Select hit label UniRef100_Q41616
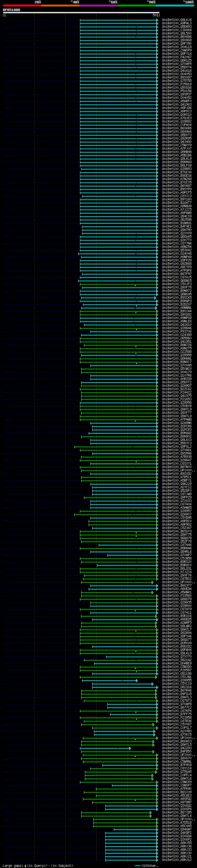This screenshot has width=197, height=868. click(x=177, y=71)
